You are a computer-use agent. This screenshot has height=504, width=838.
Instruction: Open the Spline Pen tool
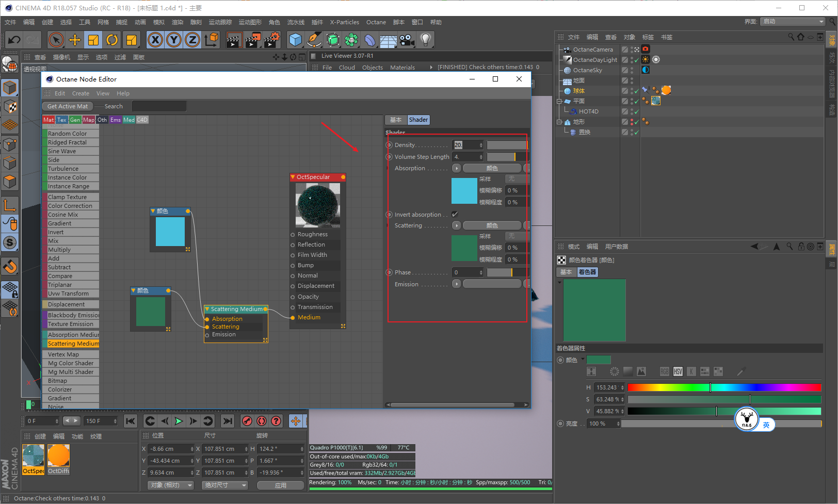coord(314,40)
